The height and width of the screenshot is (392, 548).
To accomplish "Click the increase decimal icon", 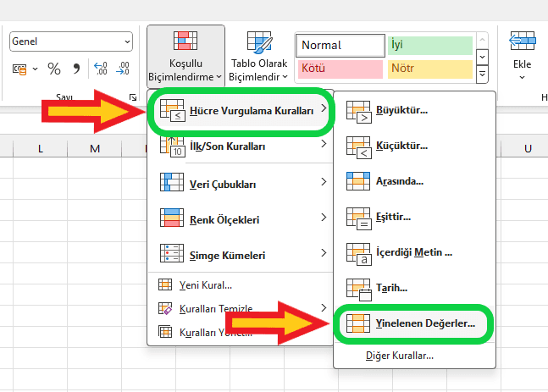I will [x=101, y=69].
